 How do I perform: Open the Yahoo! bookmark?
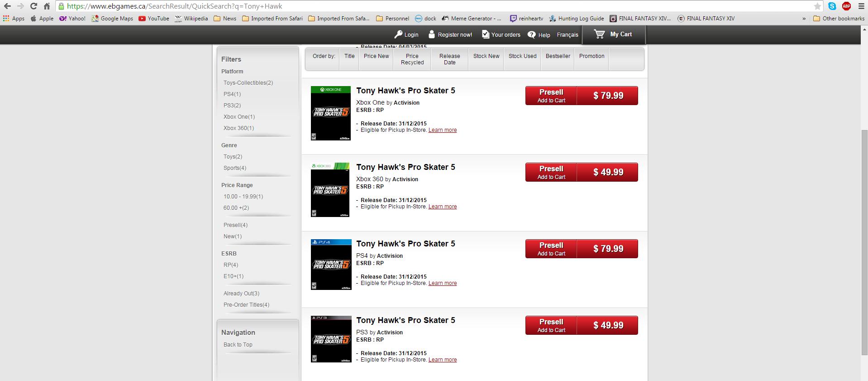[x=72, y=19]
